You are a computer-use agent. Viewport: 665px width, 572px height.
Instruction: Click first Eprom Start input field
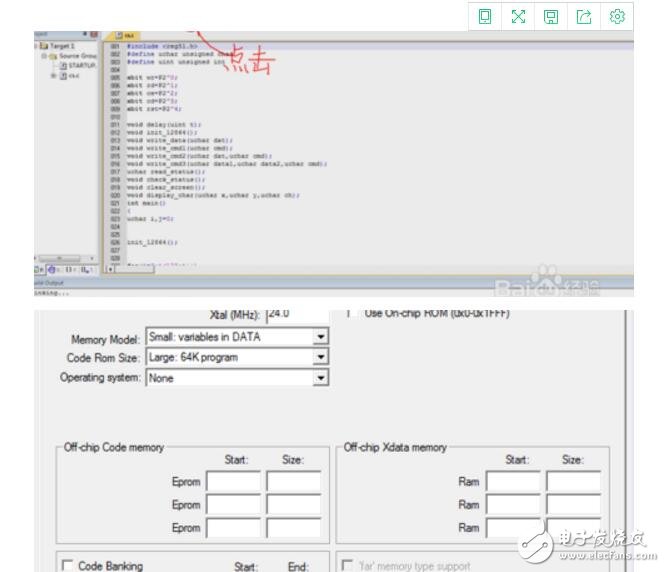click(x=233, y=482)
